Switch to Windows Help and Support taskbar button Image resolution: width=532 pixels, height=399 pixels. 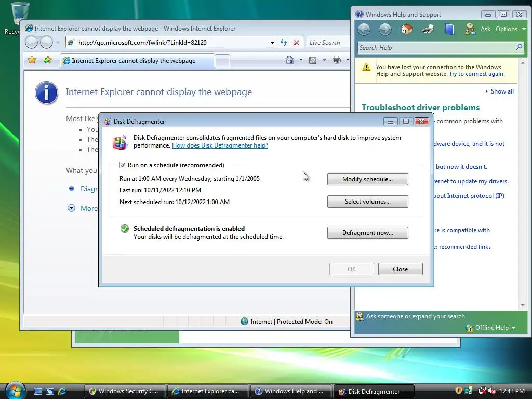tap(290, 391)
